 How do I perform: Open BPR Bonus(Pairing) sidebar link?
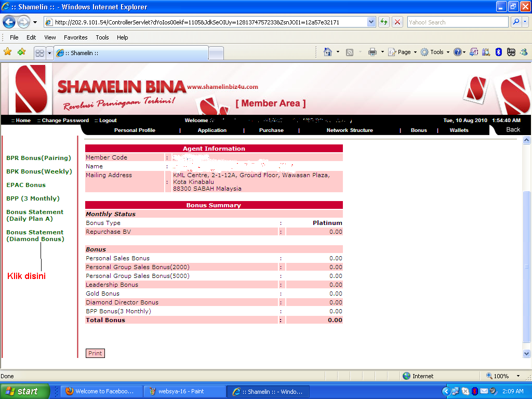(38, 158)
